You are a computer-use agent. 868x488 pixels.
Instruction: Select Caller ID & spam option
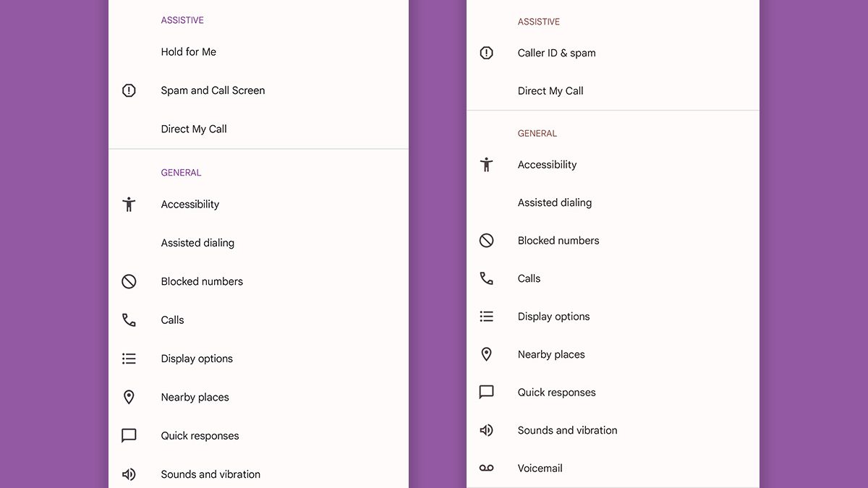tap(556, 53)
